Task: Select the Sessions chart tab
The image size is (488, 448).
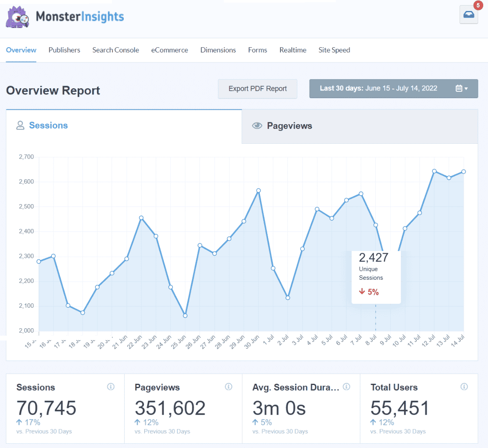Action: pyautogui.click(x=48, y=125)
